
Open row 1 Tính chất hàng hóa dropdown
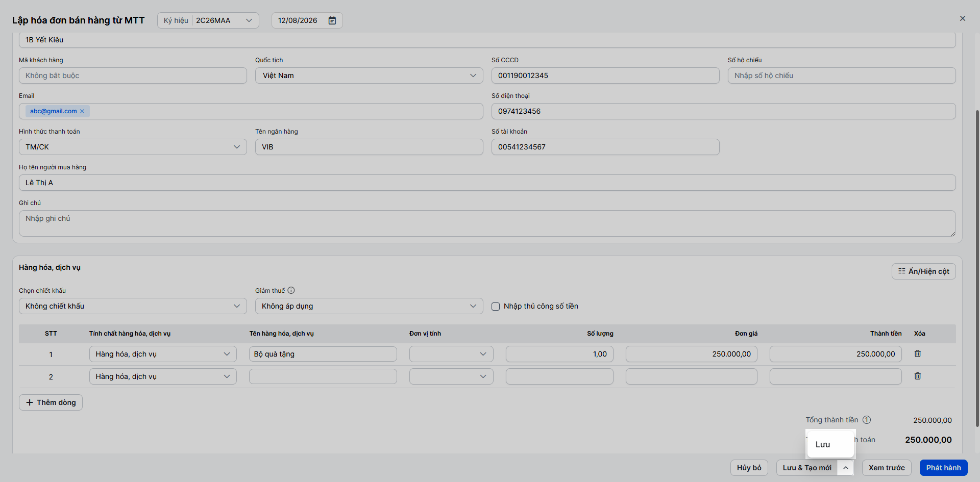point(163,354)
